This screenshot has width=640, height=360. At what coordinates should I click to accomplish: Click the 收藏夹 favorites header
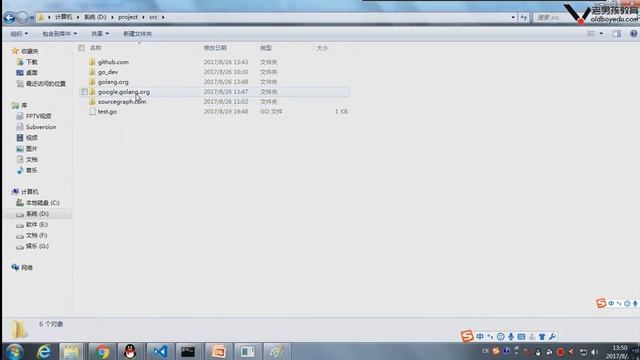click(x=30, y=51)
